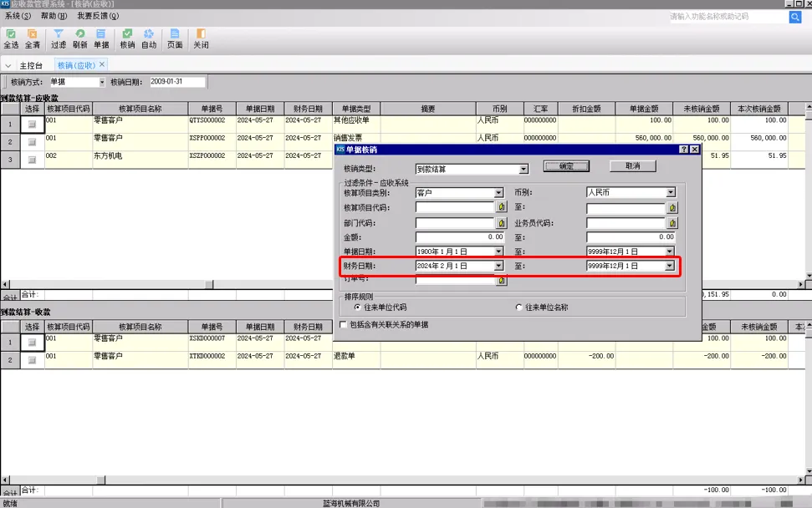Screen dimensions: 812x508
Task: Click the 部门代码 input field
Action: coord(456,223)
